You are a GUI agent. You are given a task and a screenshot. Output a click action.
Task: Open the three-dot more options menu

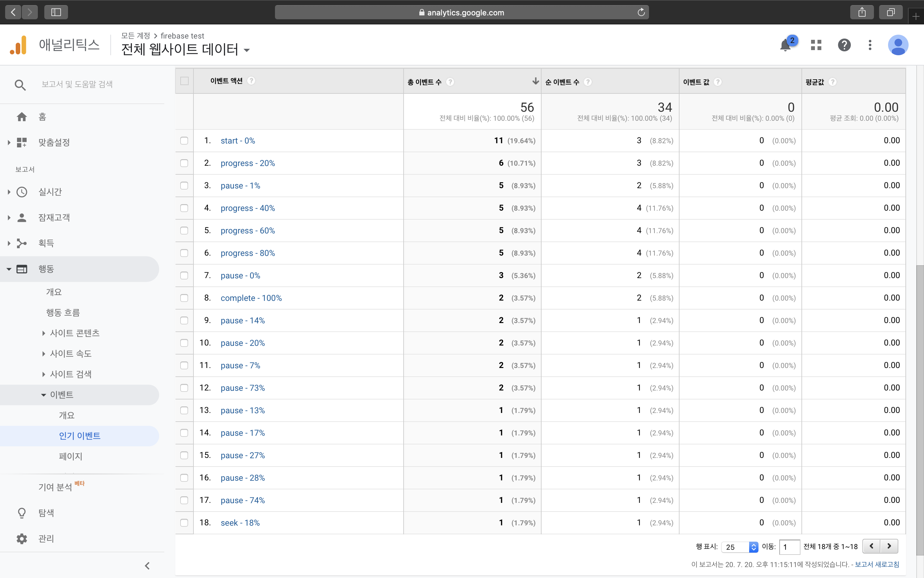click(x=870, y=45)
